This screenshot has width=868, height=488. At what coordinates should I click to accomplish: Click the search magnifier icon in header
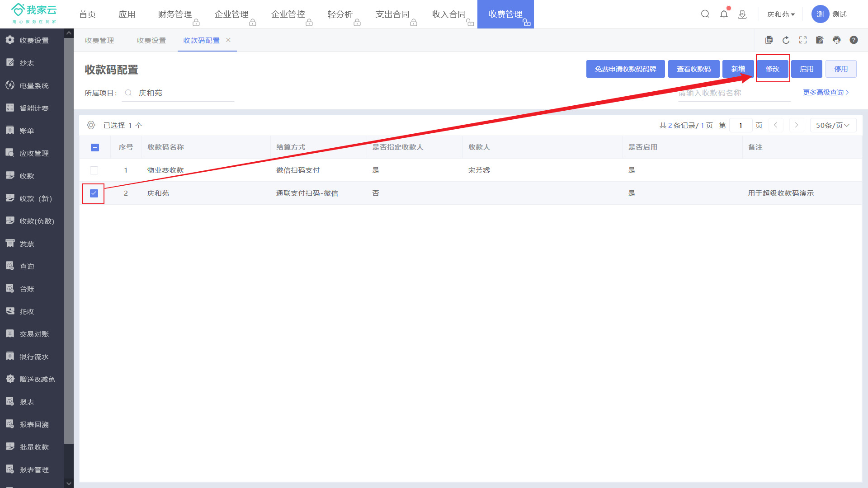[x=705, y=14]
